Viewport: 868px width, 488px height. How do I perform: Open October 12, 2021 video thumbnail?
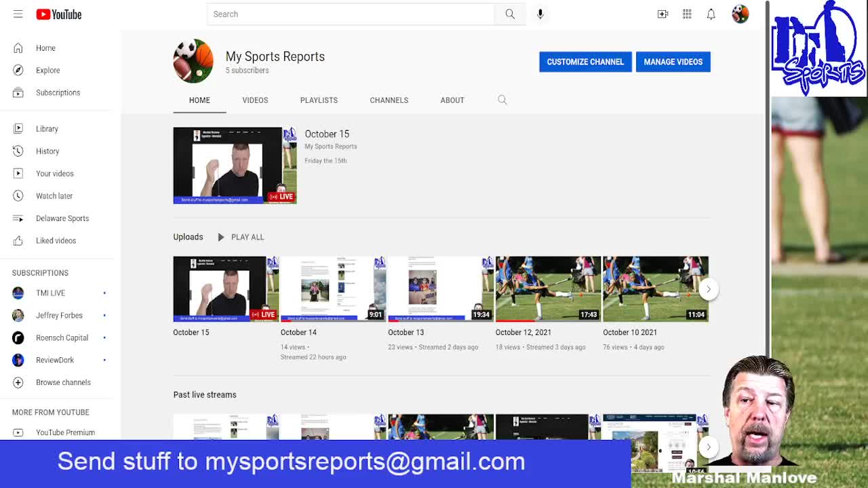(548, 289)
